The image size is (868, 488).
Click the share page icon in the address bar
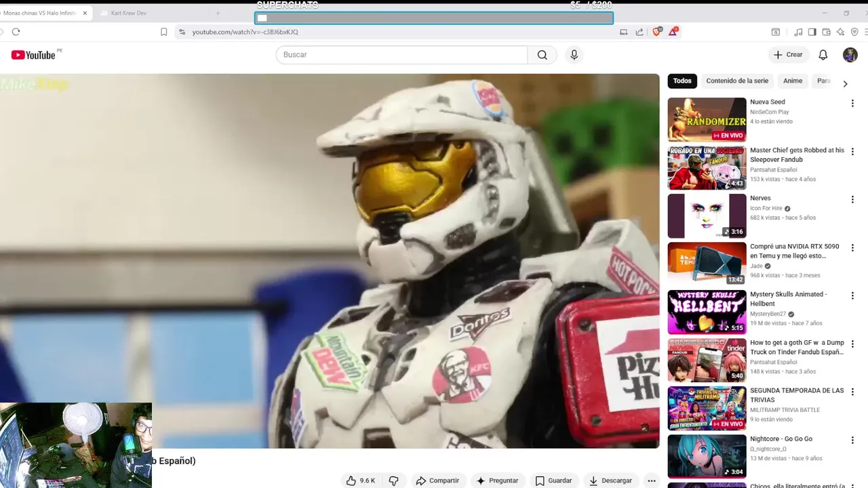tap(639, 32)
